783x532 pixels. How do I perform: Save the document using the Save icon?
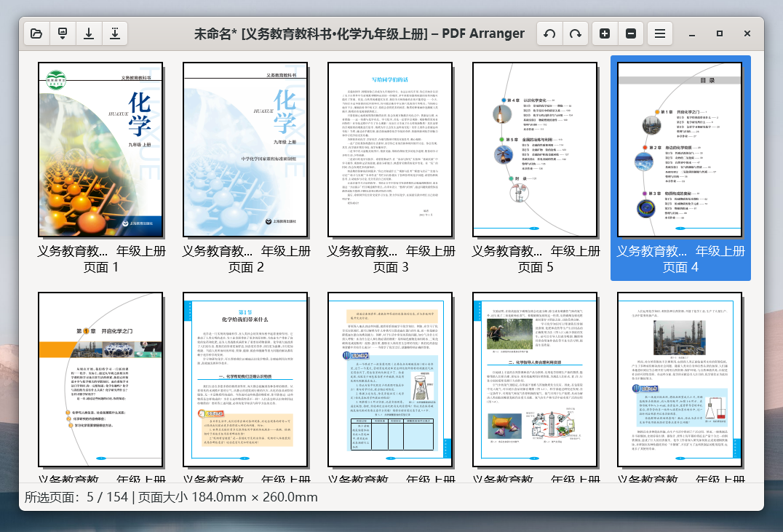pos(89,33)
